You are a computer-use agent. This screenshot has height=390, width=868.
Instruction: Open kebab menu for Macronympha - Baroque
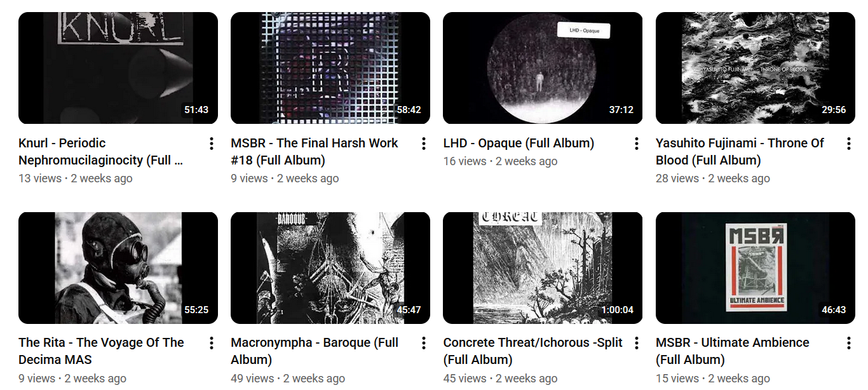click(424, 344)
